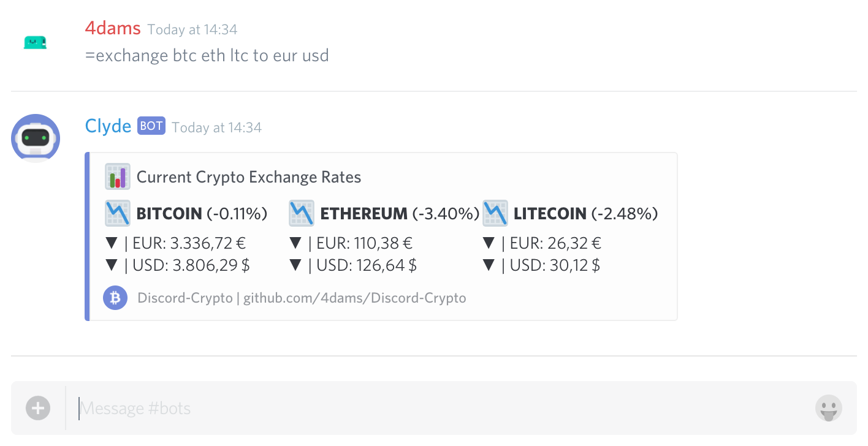Viewport: 868px width, 446px height.
Task: Click the 4dams username
Action: pyautogui.click(x=113, y=28)
